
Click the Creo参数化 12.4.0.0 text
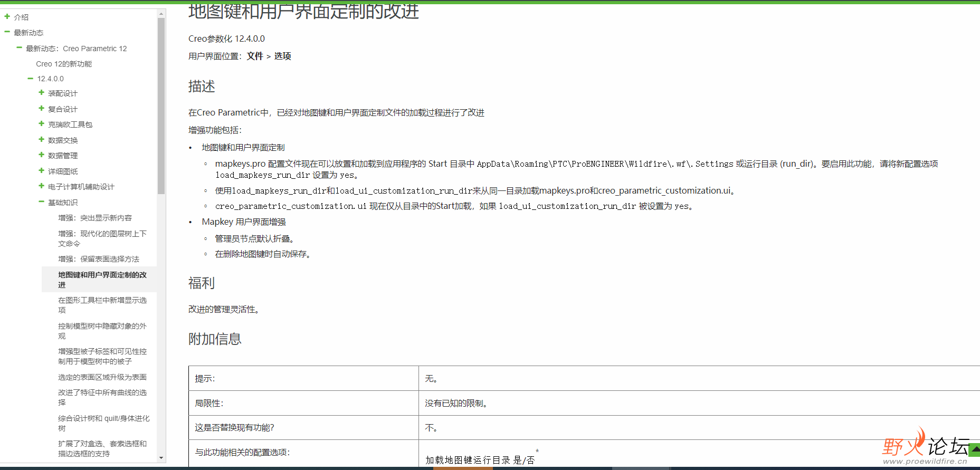click(x=226, y=39)
